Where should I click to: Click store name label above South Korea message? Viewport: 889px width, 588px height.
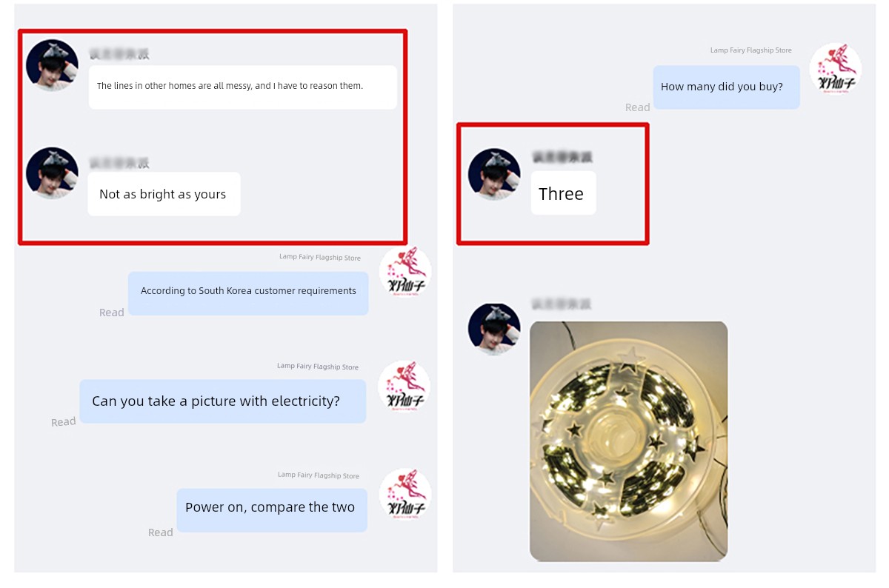(320, 258)
